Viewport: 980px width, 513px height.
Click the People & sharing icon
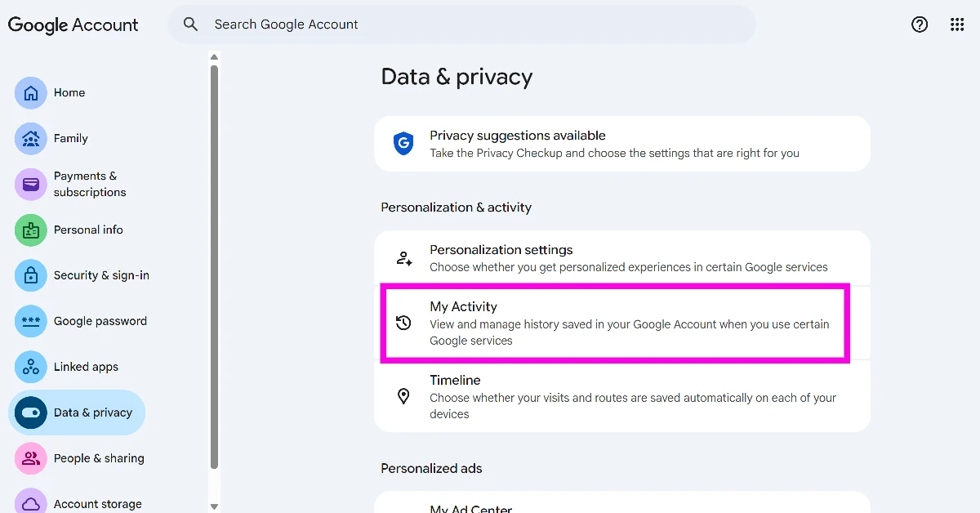pos(31,458)
